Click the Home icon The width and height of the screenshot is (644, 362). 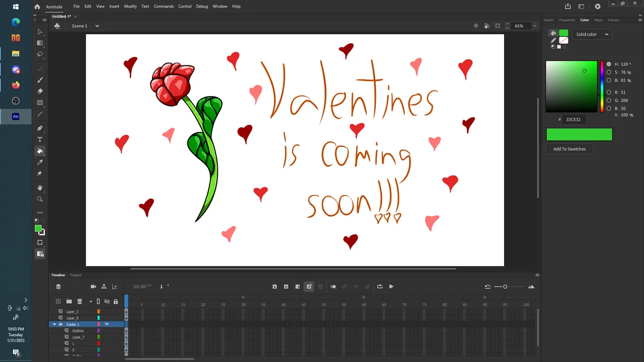click(37, 7)
